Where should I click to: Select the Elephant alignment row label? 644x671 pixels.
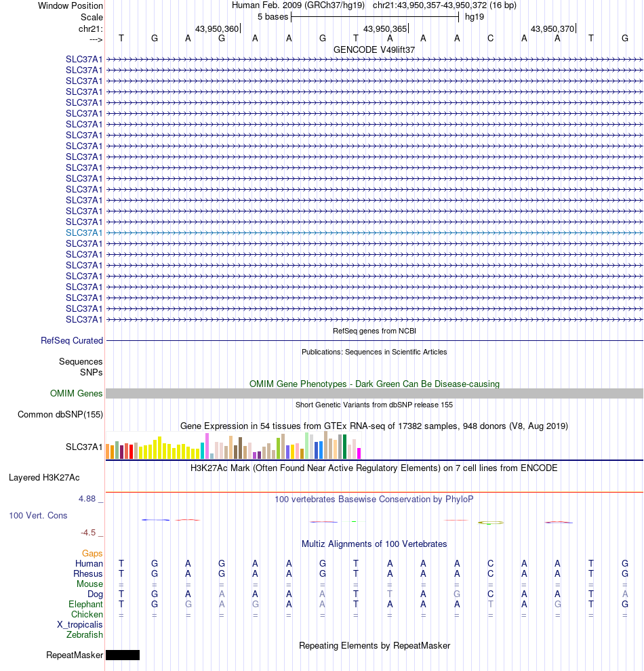pyautogui.click(x=85, y=605)
